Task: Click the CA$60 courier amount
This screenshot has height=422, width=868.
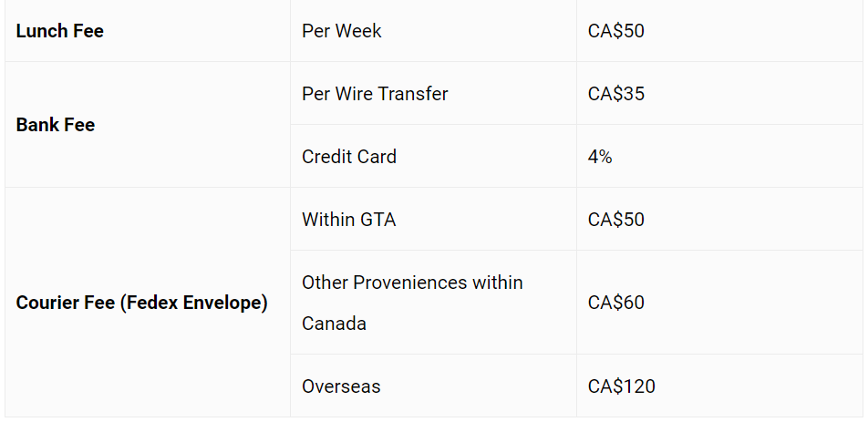Action: (616, 303)
